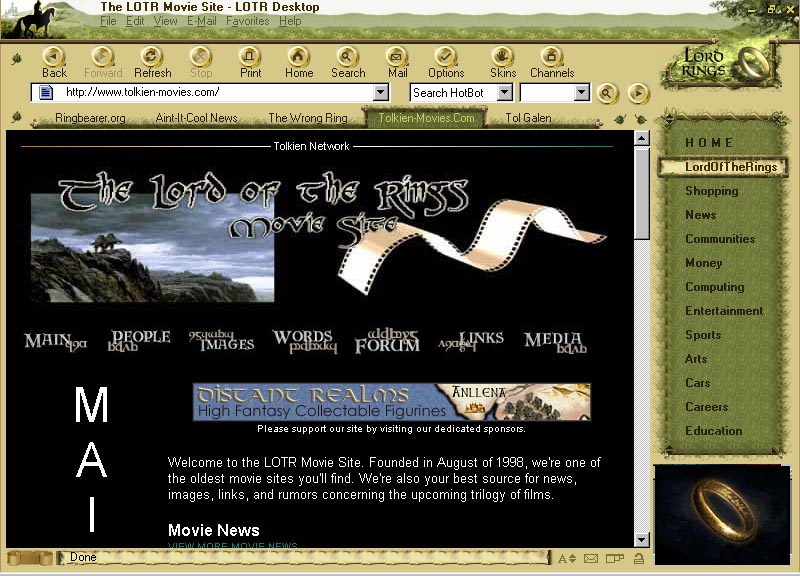Screen dimensions: 800x576
Task: Open the View menu
Action: [165, 21]
